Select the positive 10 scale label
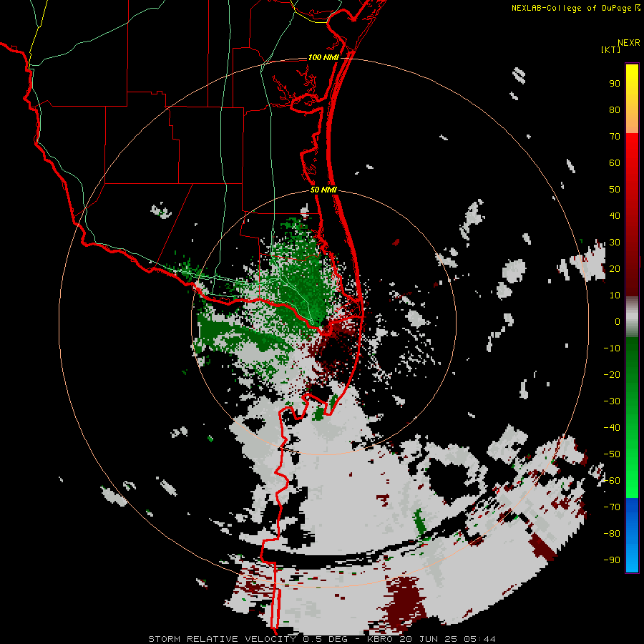This screenshot has height=644, width=644. tap(615, 296)
